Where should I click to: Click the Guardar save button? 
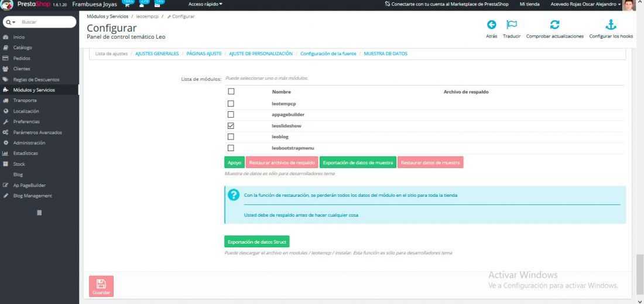click(101, 286)
